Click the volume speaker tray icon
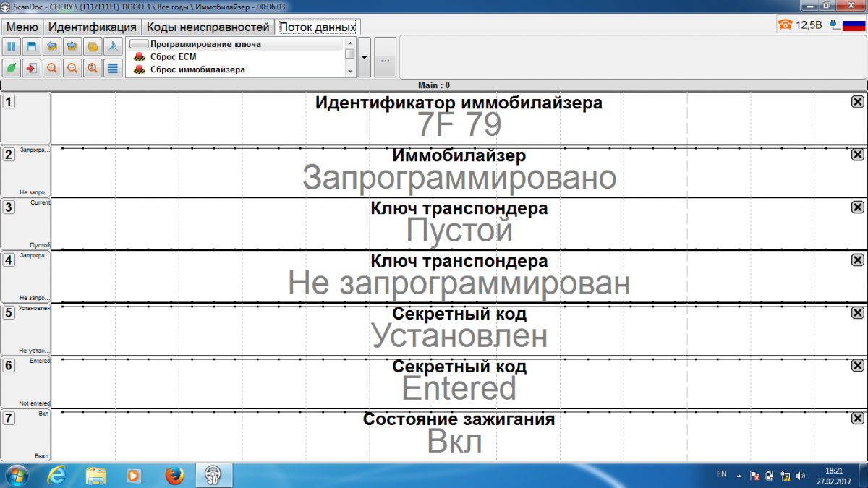 point(800,476)
